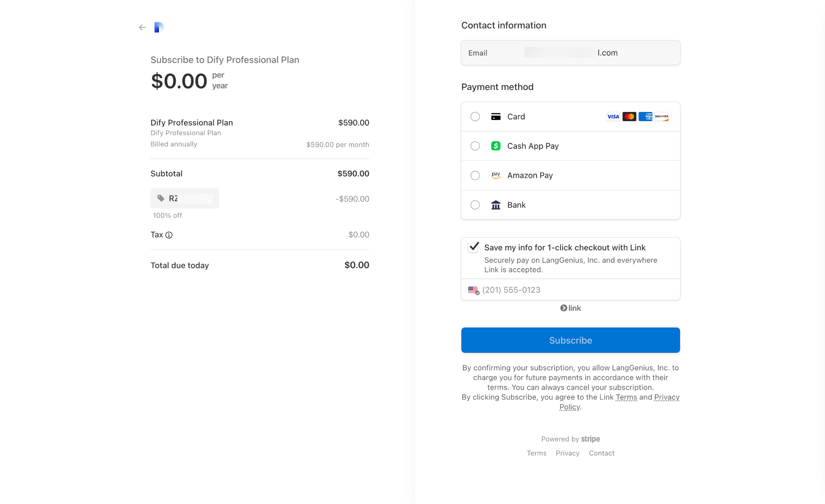Image resolution: width=825 pixels, height=504 pixels.
Task: Open the Link Privacy Policy link
Action: pos(667,397)
